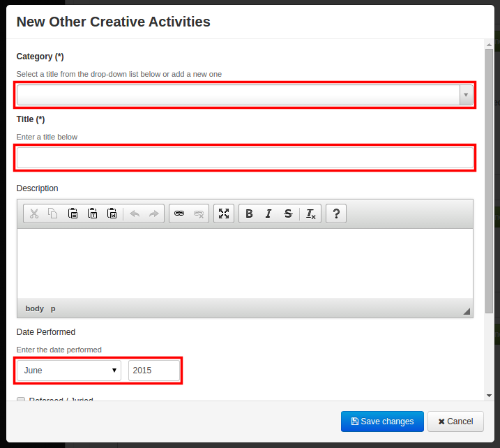Open editor help question mark icon

click(336, 214)
